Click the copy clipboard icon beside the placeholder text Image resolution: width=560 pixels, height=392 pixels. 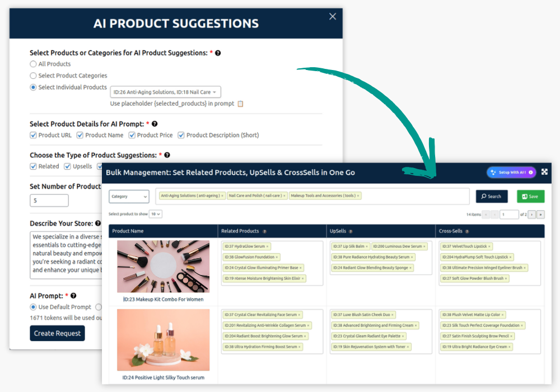(x=240, y=105)
